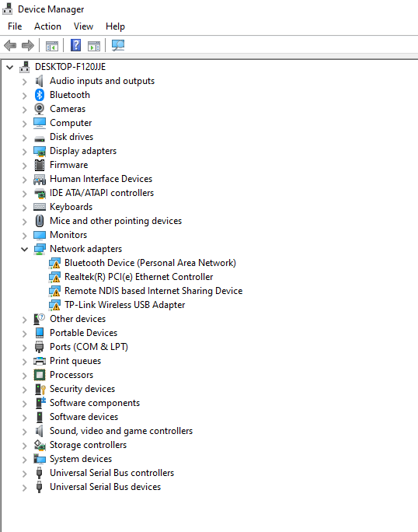The height and width of the screenshot is (532, 418).
Task: Open the Action menu
Action: tap(47, 26)
